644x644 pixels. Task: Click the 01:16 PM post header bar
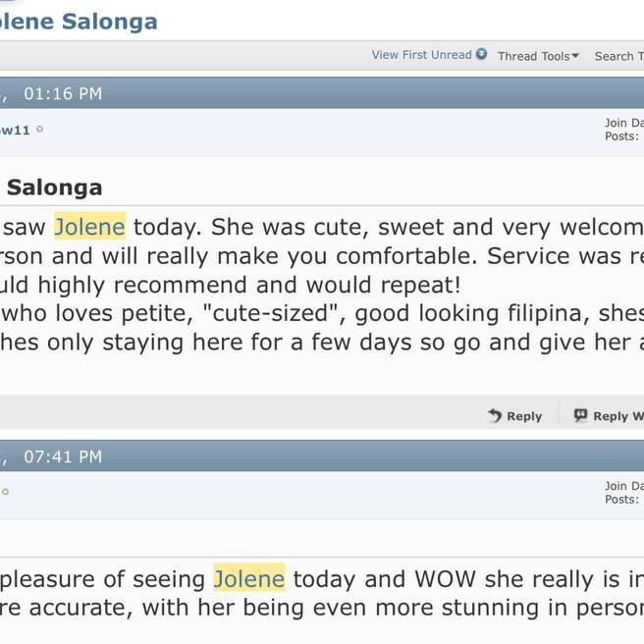(295, 94)
